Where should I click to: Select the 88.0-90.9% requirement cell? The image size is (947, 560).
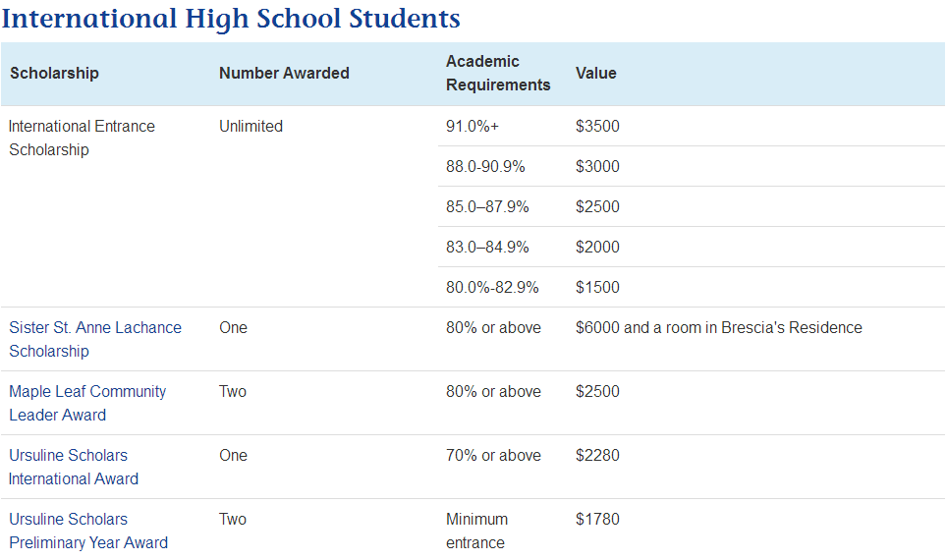coord(485,167)
